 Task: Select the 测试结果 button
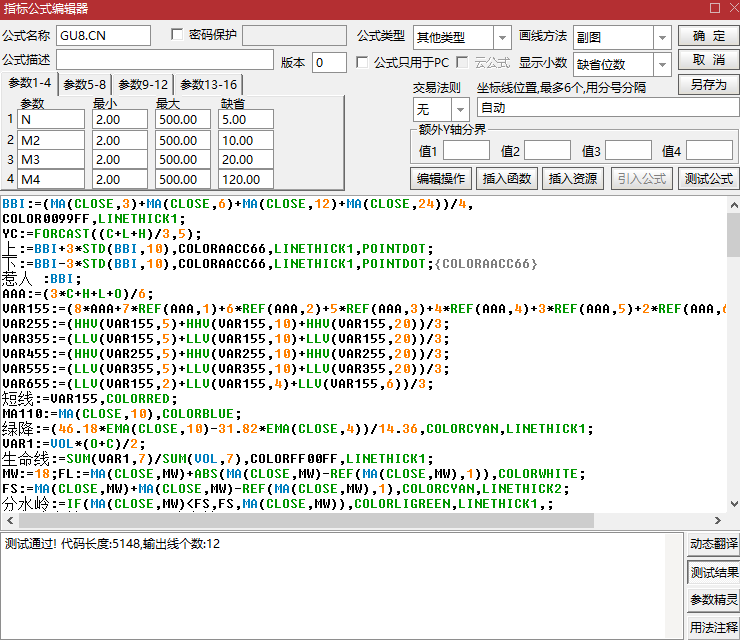[714, 573]
